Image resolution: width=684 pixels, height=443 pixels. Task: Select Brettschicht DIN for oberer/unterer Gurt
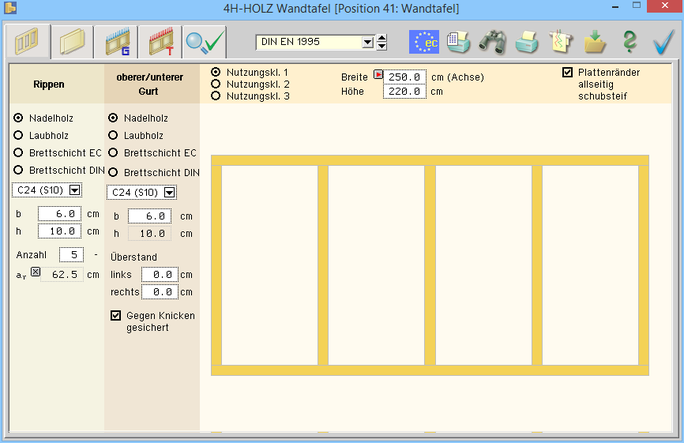(x=113, y=172)
